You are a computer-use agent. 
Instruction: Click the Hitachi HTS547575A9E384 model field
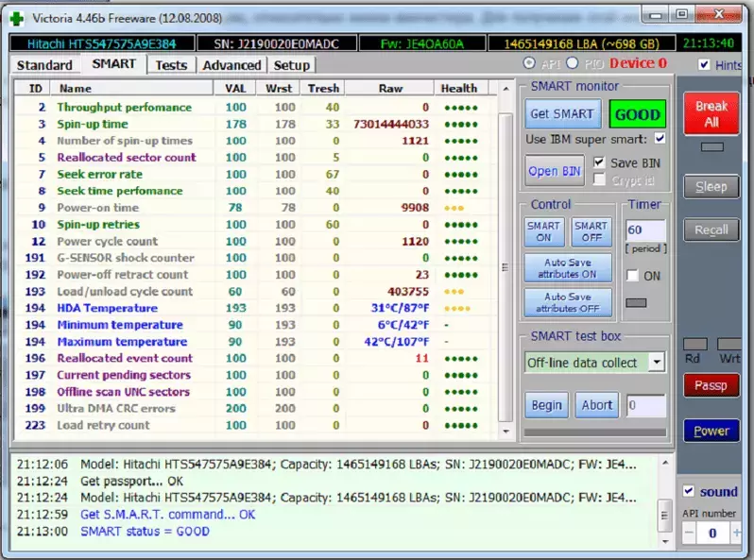pos(102,43)
